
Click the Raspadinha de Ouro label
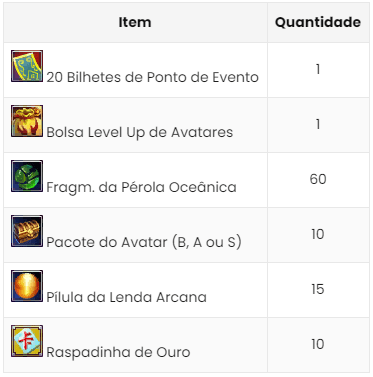(118, 352)
